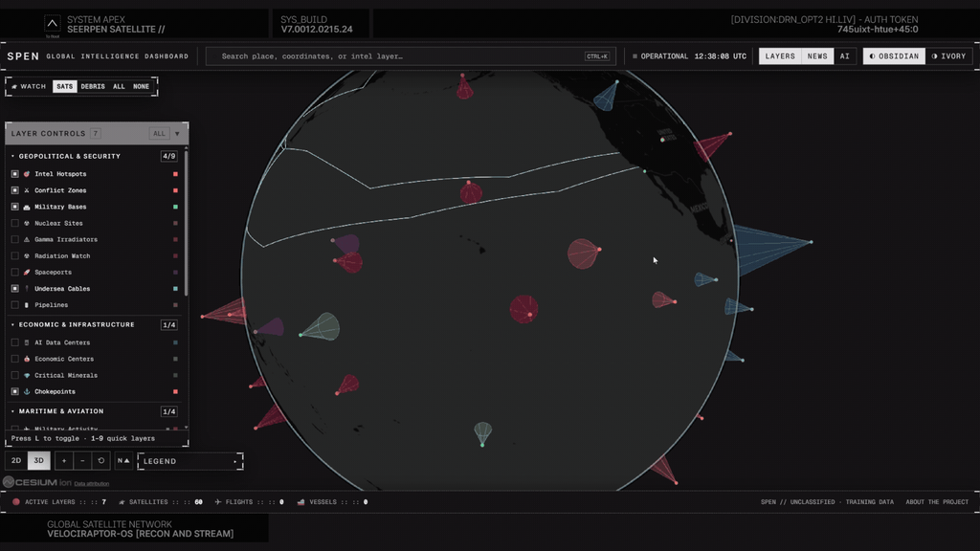Screen dimensions: 980x551
Task: Open the About the Project link
Action: point(937,501)
